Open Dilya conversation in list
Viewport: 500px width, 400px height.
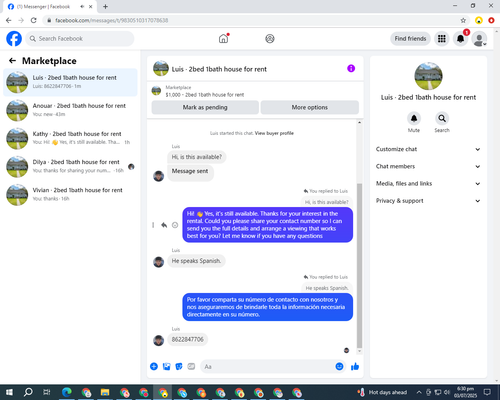[70, 166]
